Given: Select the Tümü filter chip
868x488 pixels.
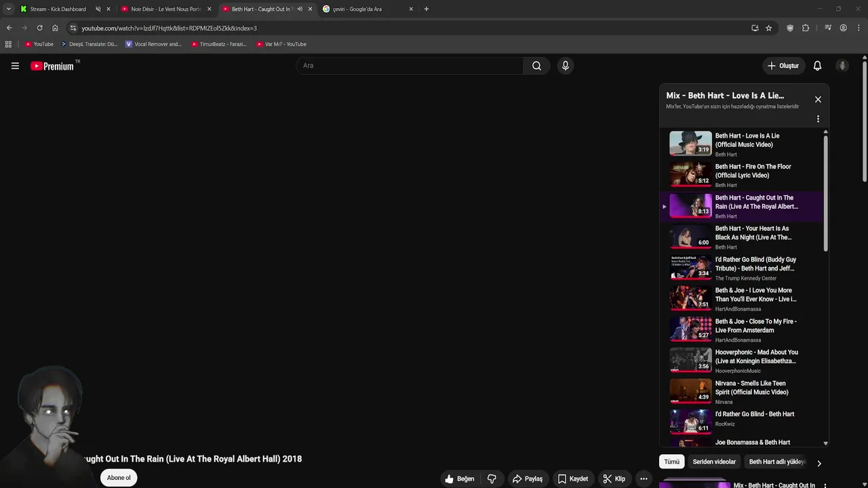Looking at the screenshot, I should (x=671, y=462).
